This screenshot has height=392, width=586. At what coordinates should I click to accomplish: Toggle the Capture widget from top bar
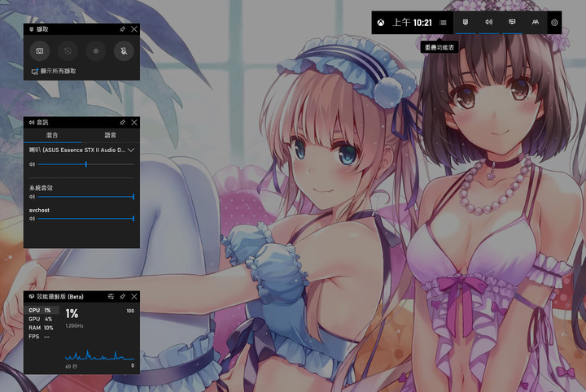tap(466, 23)
